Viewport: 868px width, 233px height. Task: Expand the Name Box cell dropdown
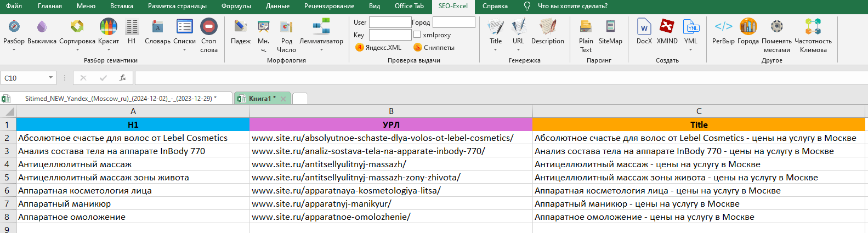point(50,78)
